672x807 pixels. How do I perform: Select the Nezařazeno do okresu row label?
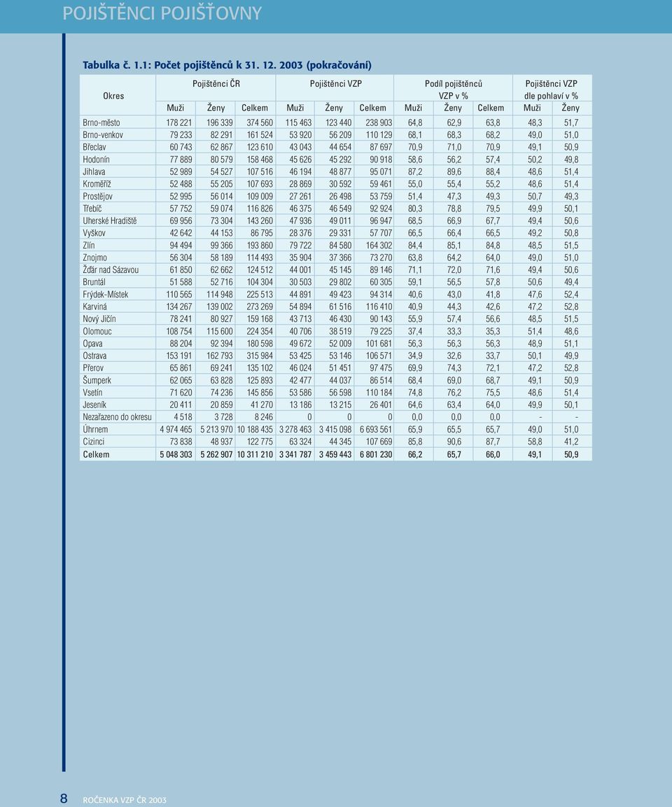point(118,417)
